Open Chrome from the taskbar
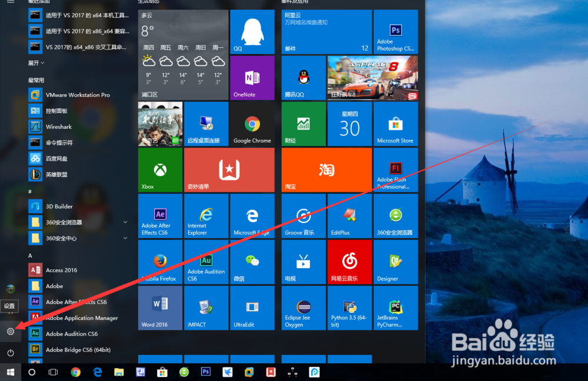 pos(75,372)
